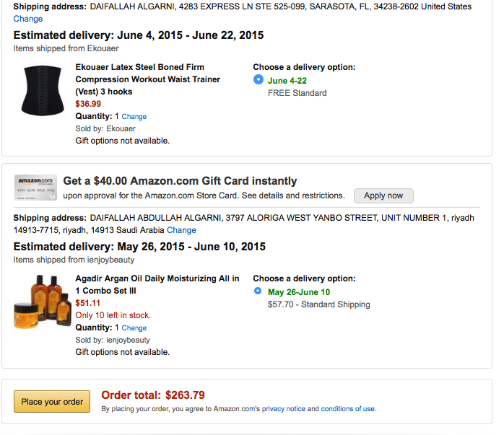The width and height of the screenshot is (504, 435).
Task: Select the May 26-June 10 delivery radio button
Action: click(x=258, y=291)
